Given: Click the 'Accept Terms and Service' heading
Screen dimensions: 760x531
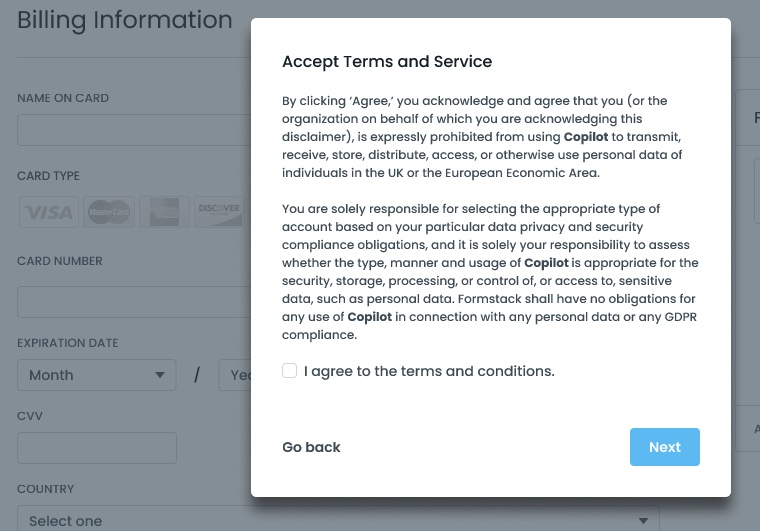Looking at the screenshot, I should click(387, 62).
